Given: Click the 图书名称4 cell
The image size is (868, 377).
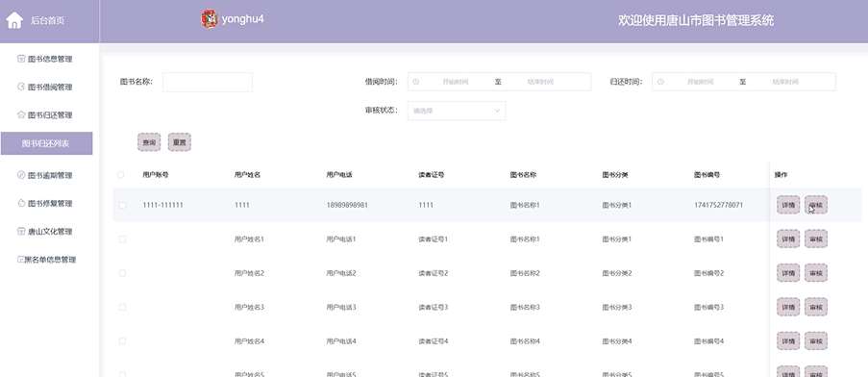Looking at the screenshot, I should pyautogui.click(x=525, y=341).
